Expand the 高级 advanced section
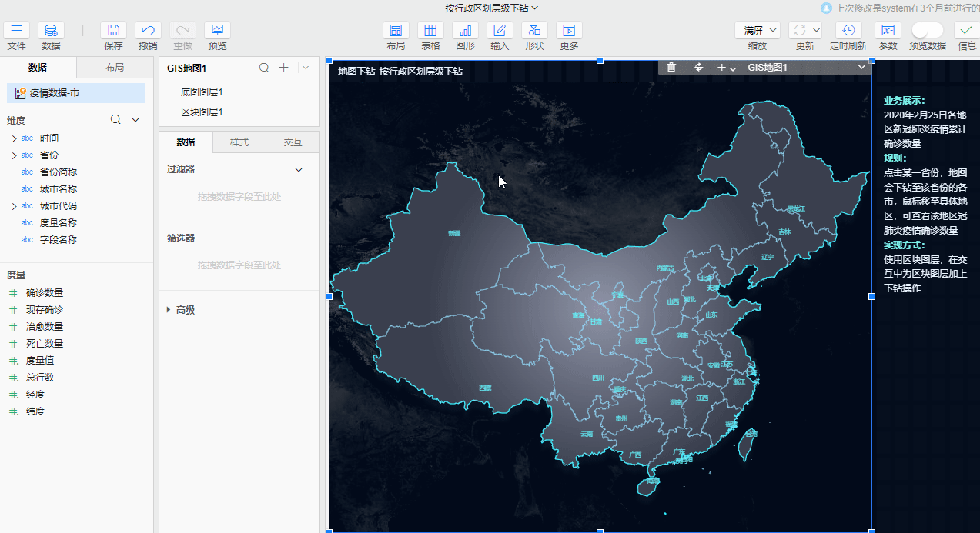This screenshot has width=980, height=533. click(x=169, y=310)
